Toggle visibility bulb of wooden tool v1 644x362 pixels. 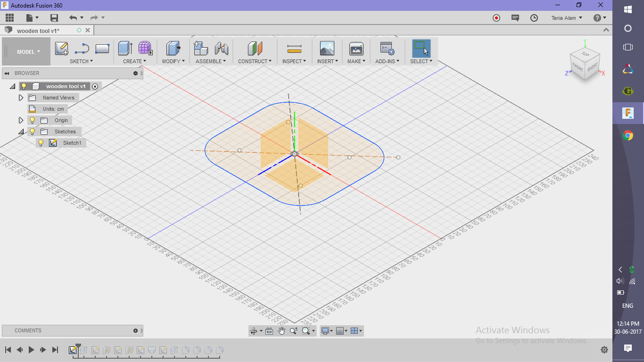24,86
